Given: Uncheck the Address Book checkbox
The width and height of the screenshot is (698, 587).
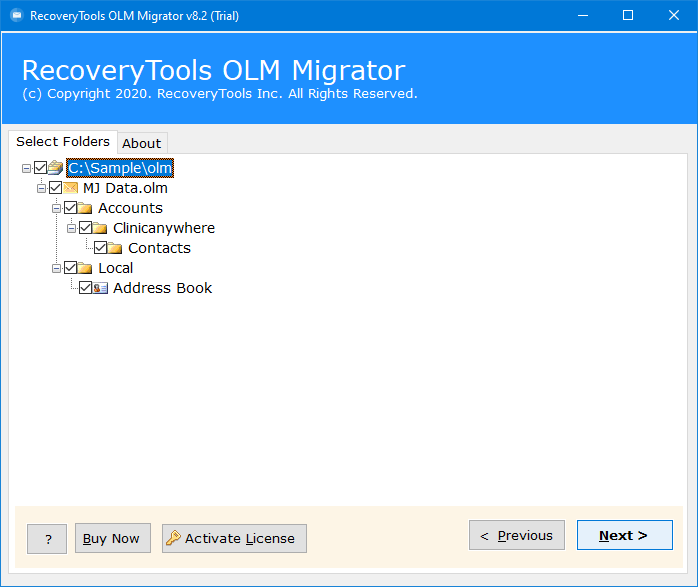Looking at the screenshot, I should click(85, 288).
